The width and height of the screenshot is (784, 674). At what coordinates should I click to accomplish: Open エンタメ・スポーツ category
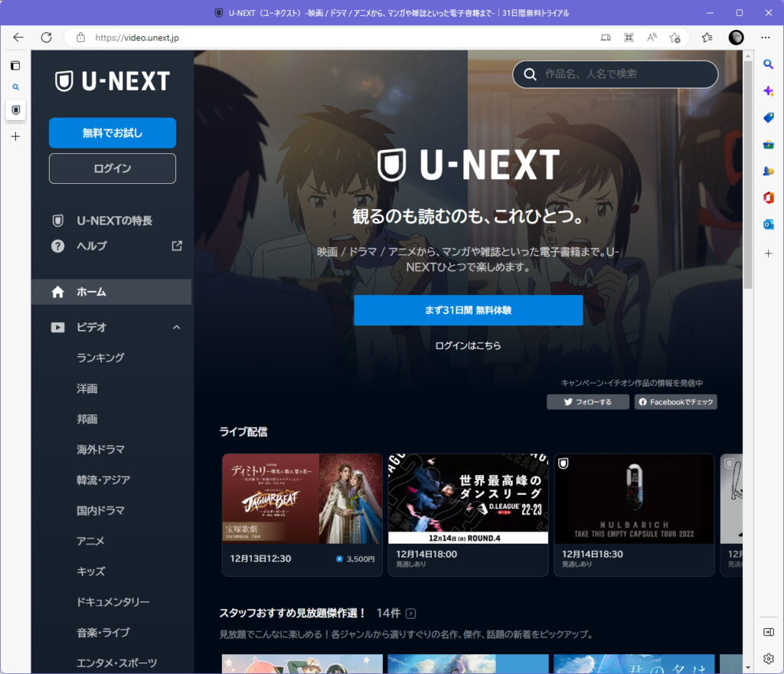point(116,663)
